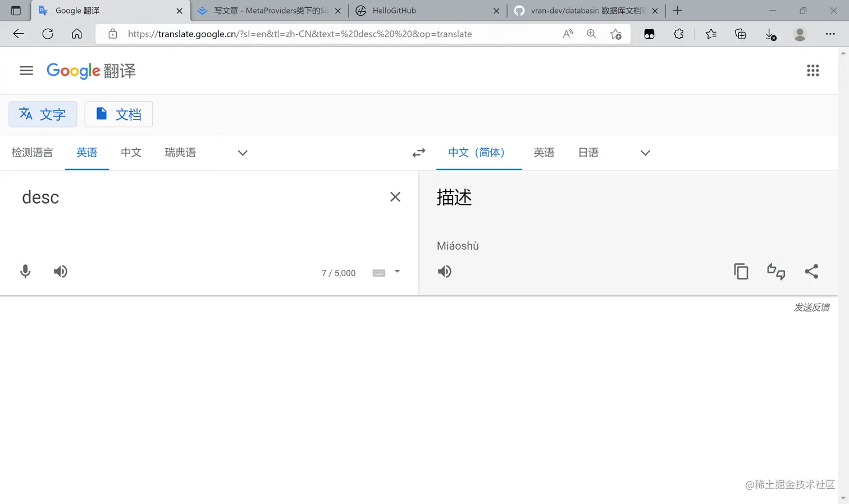Open the virtual keyboard input tool
This screenshot has width=849, height=504.
coord(379,273)
